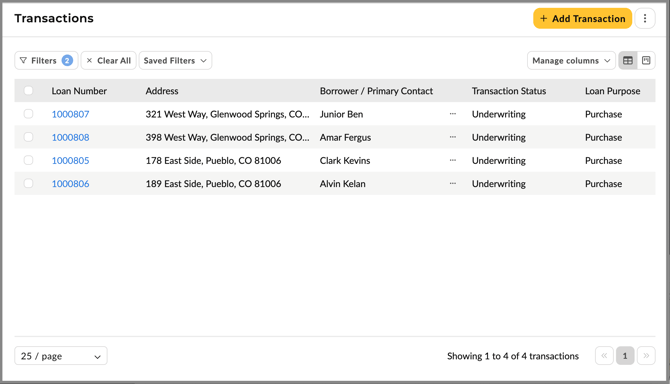Click address 178 East Side, Pueblo
This screenshot has width=670, height=384.
tap(213, 160)
